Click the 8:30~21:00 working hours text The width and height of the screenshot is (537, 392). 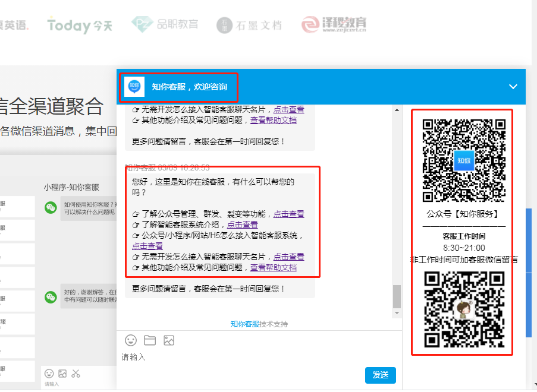464,248
